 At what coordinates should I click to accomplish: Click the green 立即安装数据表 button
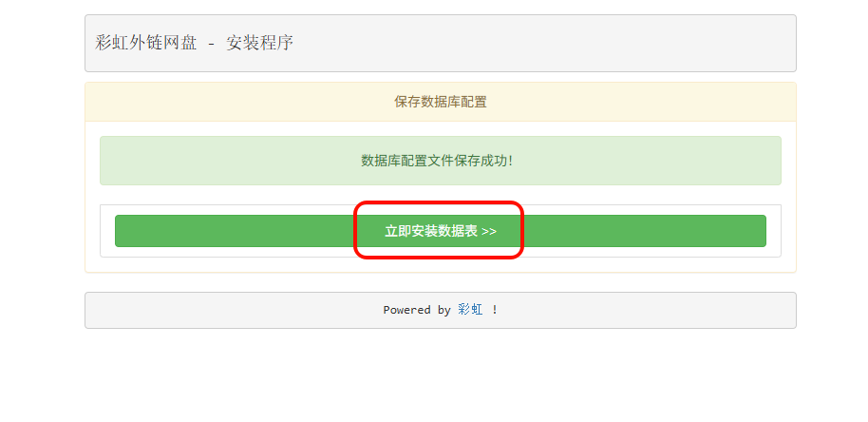[440, 231]
